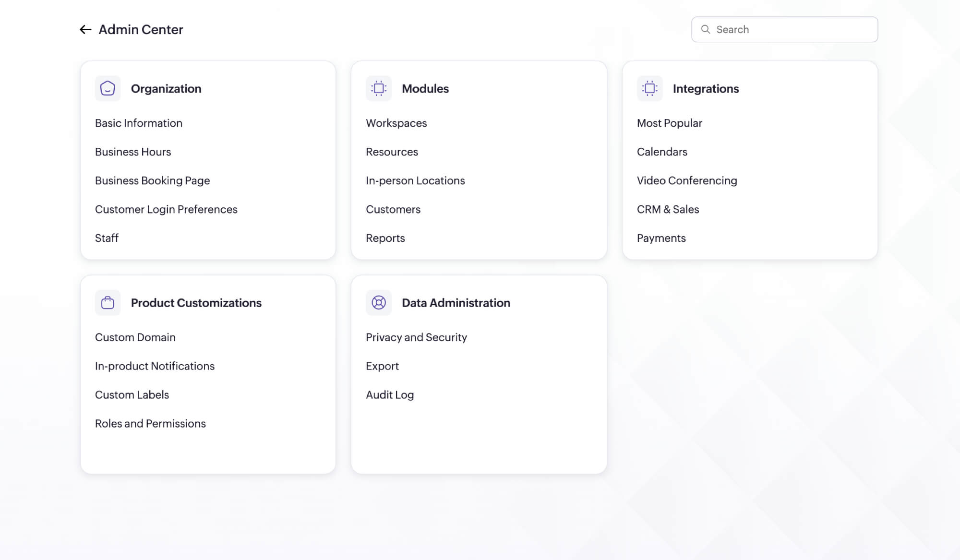Click the Integrations card heading
Viewport: 960px width, 560px height.
(x=706, y=89)
